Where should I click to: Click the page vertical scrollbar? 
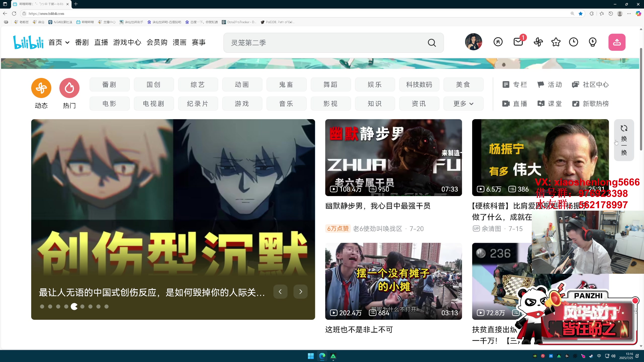point(641,99)
